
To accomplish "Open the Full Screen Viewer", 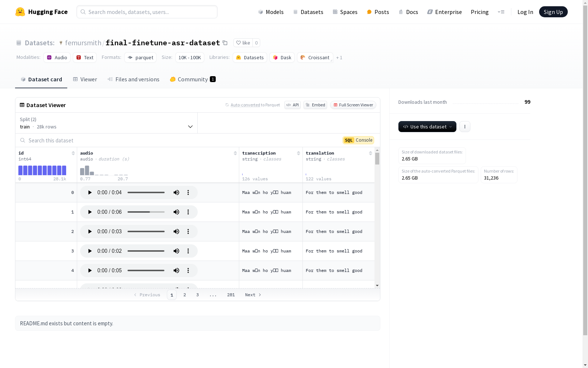I will click(353, 105).
